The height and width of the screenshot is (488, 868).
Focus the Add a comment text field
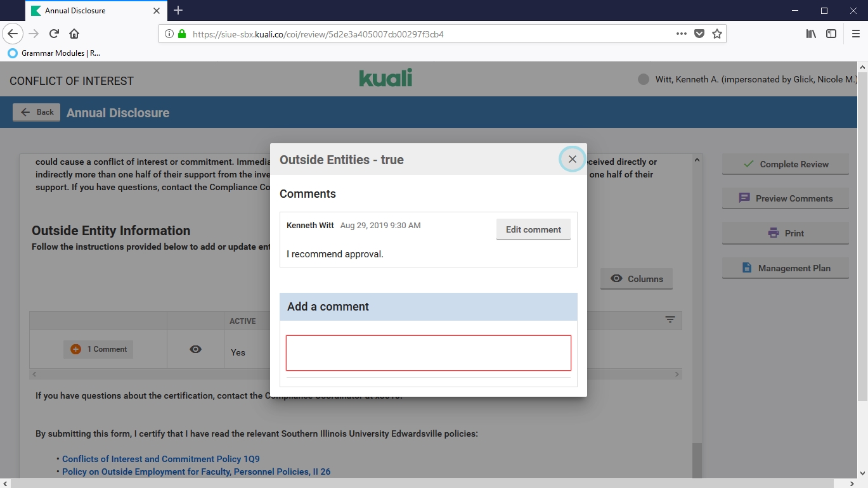428,353
